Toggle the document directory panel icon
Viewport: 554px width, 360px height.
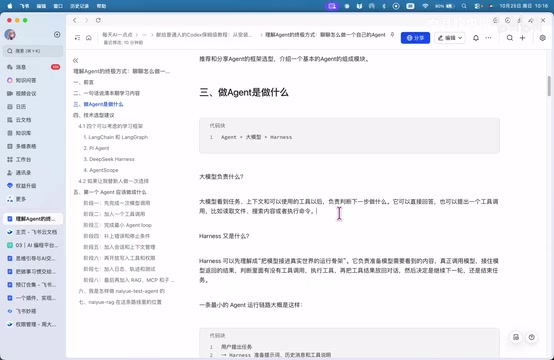(77, 37)
